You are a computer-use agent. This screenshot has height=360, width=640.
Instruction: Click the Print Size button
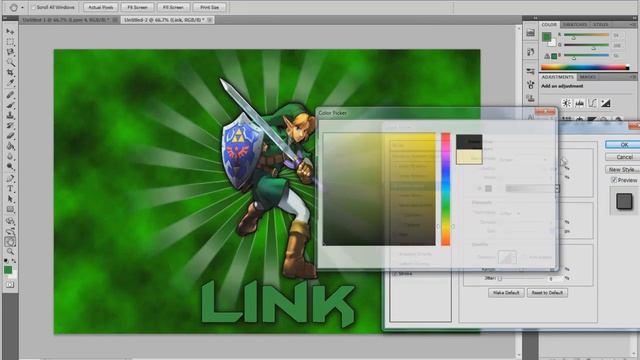coord(209,7)
